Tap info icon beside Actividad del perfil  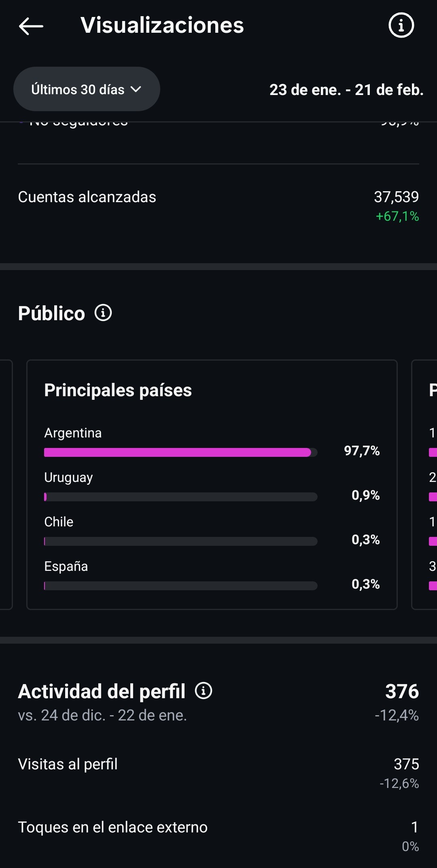coord(204,691)
